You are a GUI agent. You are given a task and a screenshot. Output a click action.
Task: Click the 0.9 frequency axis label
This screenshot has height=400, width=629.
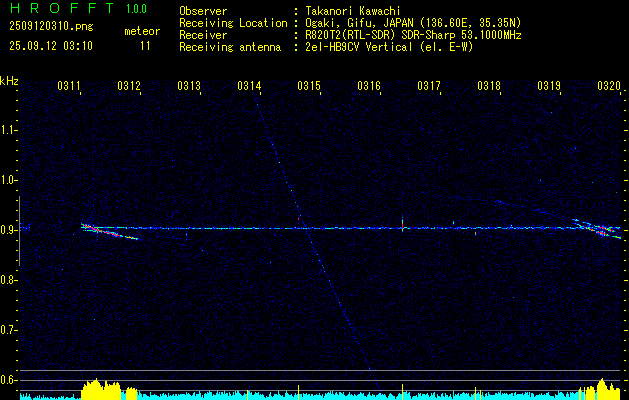click(7, 231)
